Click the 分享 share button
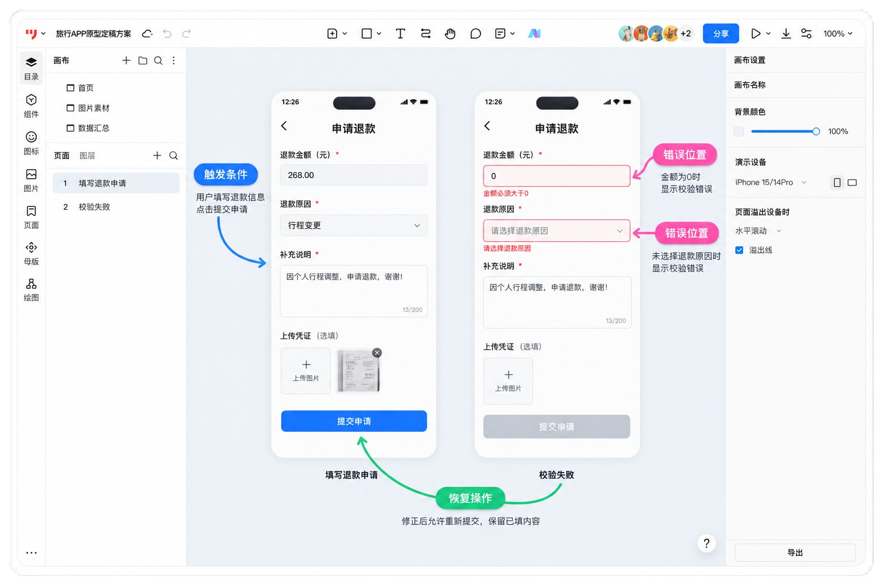 click(x=721, y=34)
